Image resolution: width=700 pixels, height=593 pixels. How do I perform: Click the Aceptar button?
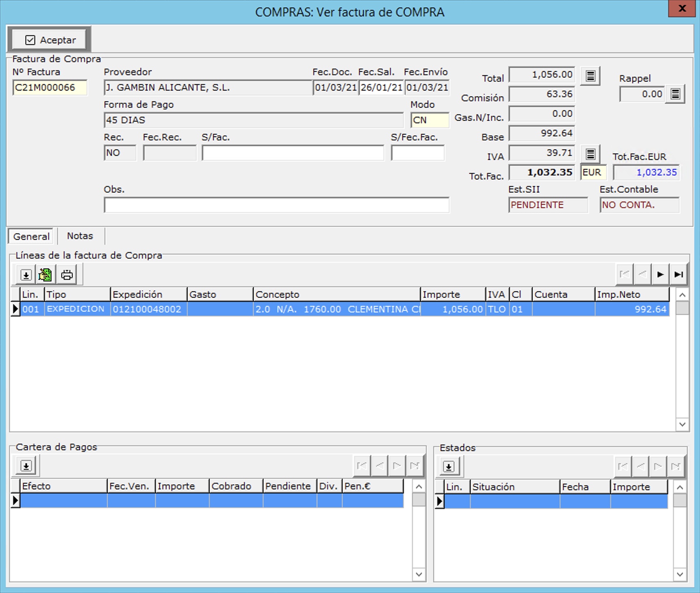pyautogui.click(x=50, y=40)
